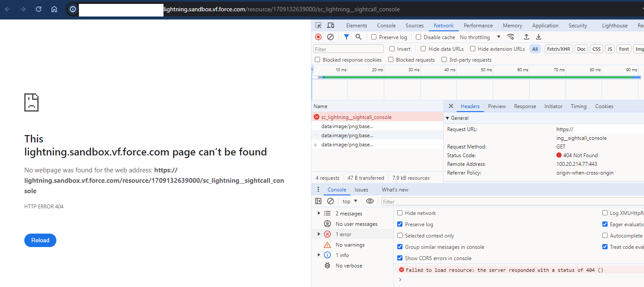
Task: Toggle the Blocked requests checkbox
Action: point(391,59)
